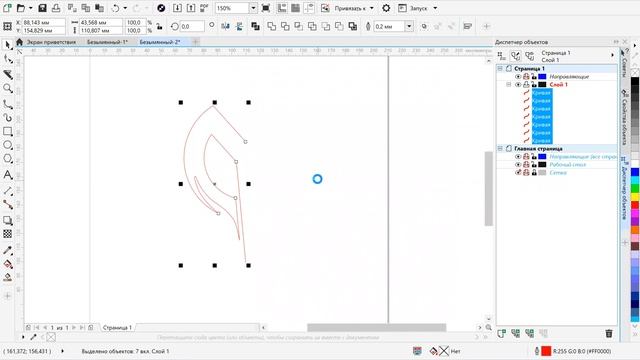Mirror selection vertically

(239, 26)
